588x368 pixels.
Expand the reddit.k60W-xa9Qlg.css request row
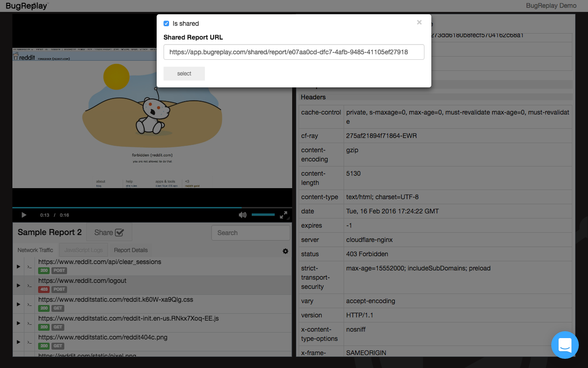pyautogui.click(x=18, y=304)
